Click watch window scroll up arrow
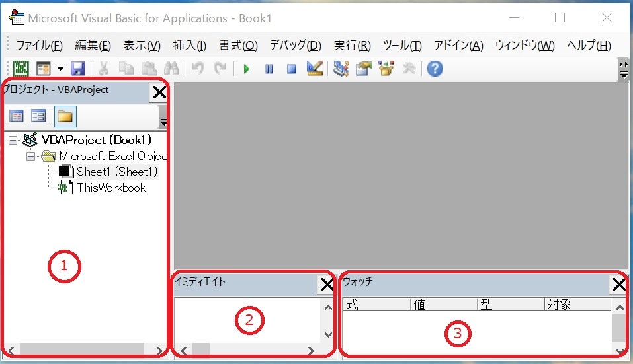Screen dimensions: 633x364 (620, 308)
